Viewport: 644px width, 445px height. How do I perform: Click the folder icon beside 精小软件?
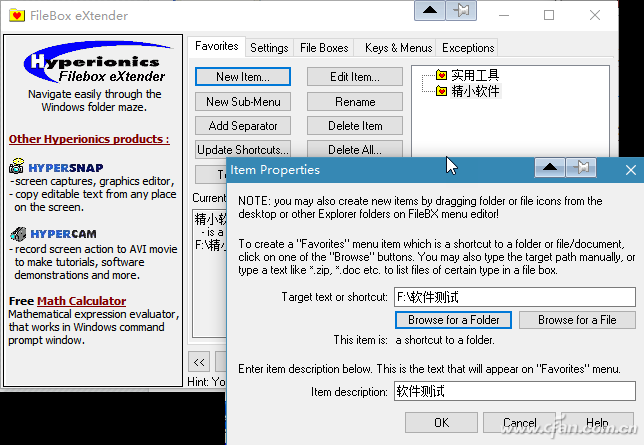[441, 90]
